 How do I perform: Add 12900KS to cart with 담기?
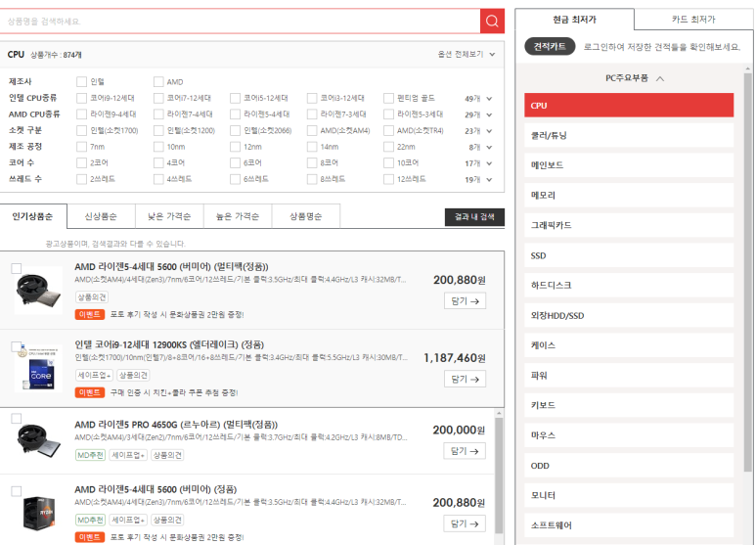[x=465, y=379]
